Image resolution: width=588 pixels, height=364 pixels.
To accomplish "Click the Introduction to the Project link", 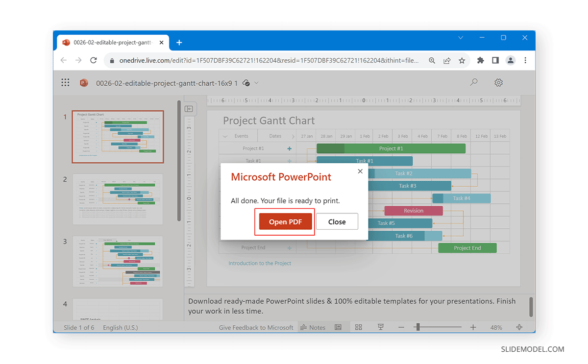I will pos(260,263).
